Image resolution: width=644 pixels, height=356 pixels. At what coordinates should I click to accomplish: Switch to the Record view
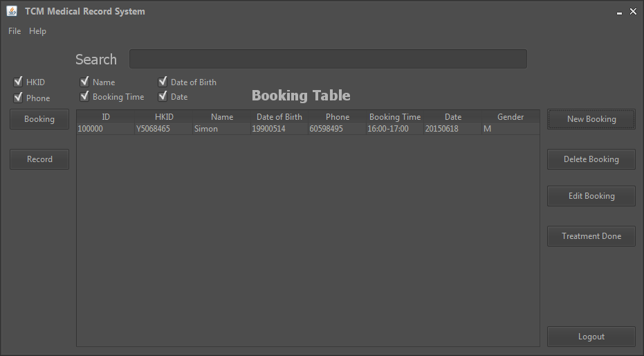click(x=39, y=159)
